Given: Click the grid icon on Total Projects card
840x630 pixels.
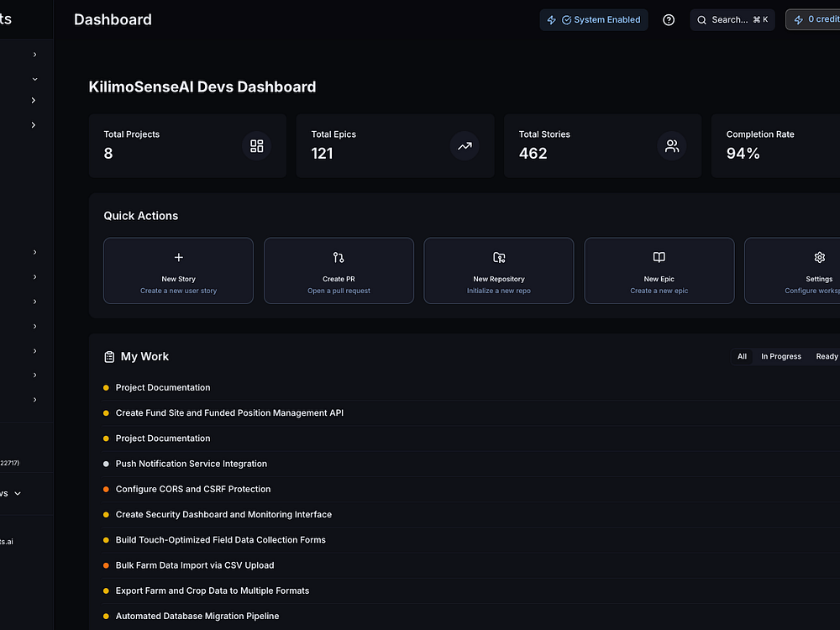Looking at the screenshot, I should 256,145.
